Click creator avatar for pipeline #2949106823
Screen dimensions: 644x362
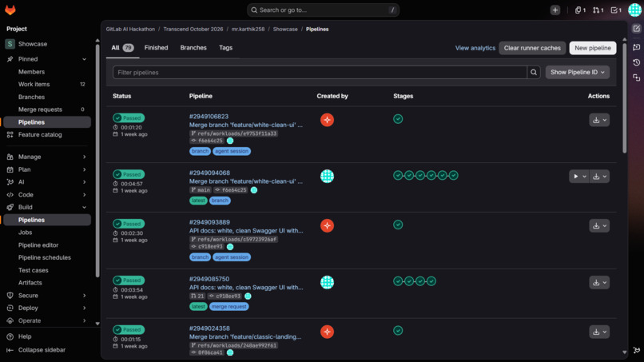tap(327, 120)
